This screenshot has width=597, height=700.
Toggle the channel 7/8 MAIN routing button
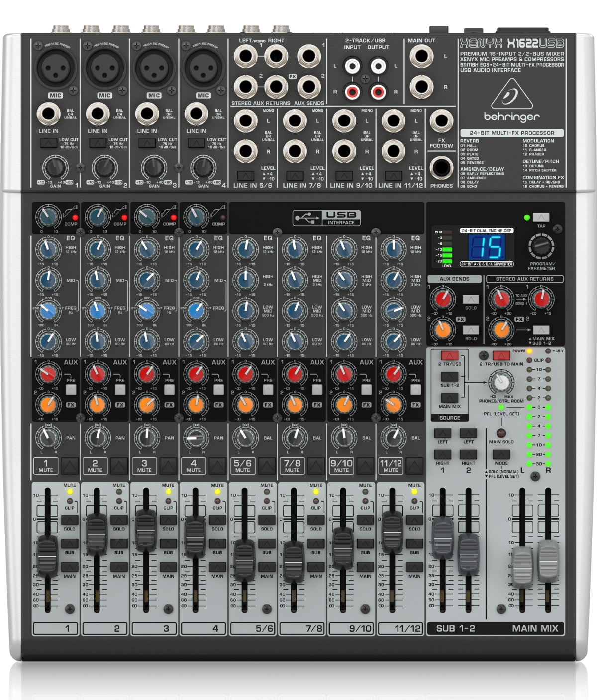(x=316, y=567)
